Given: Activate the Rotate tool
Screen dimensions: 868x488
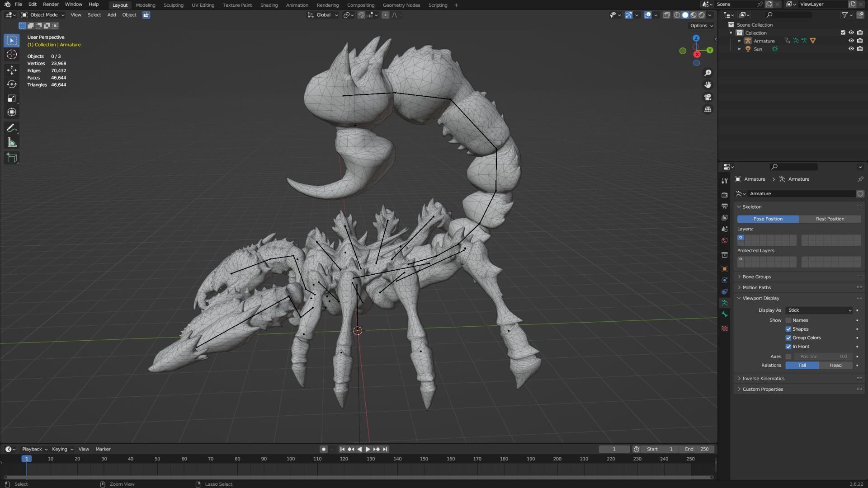Looking at the screenshot, I should click(x=12, y=84).
